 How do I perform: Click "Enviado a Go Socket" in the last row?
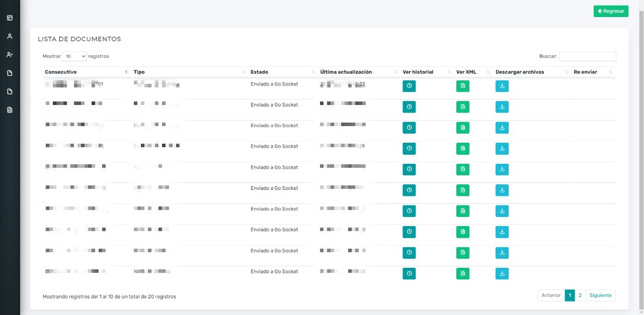[x=274, y=272]
